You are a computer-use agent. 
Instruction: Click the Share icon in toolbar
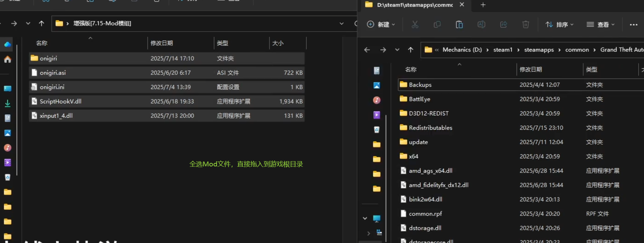(x=504, y=25)
